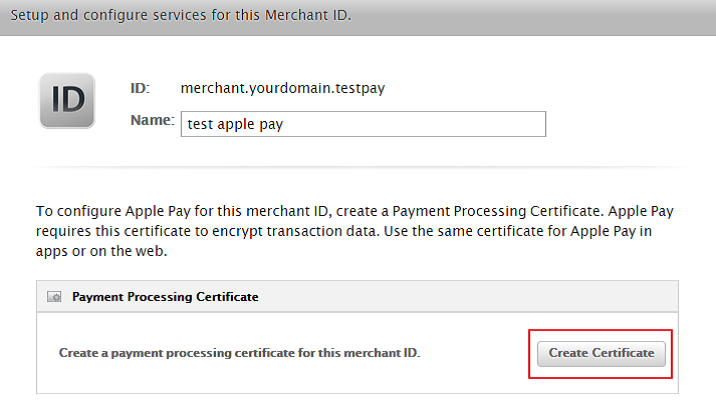
Task: Click the "Name:" field label
Action: coord(153,120)
